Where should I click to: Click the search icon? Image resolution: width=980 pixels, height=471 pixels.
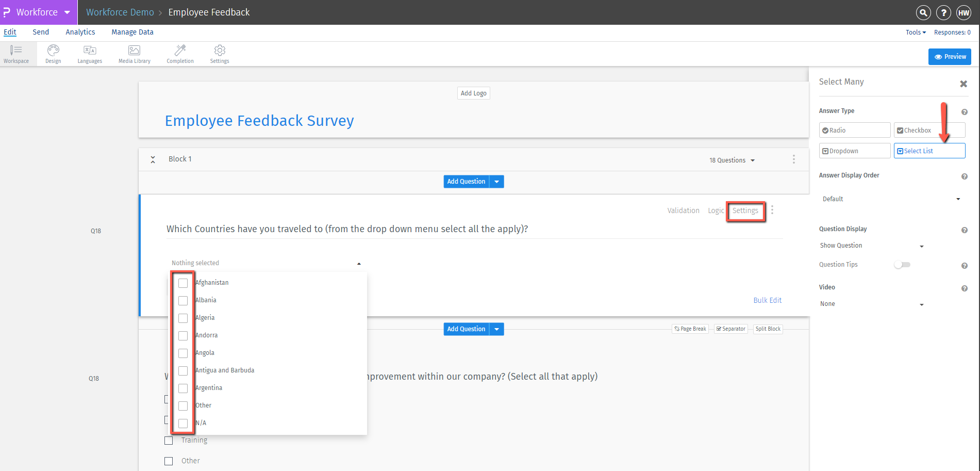point(923,12)
